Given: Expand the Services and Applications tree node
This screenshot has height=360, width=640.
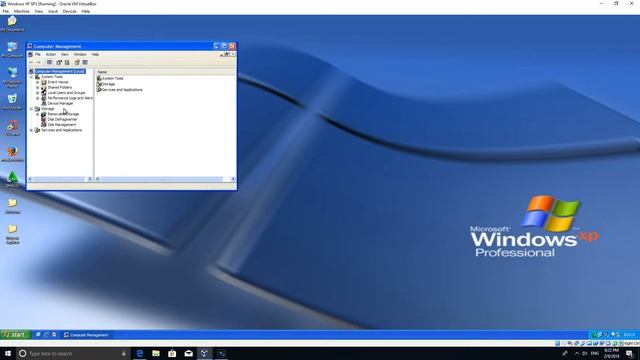Looking at the screenshot, I should point(31,130).
